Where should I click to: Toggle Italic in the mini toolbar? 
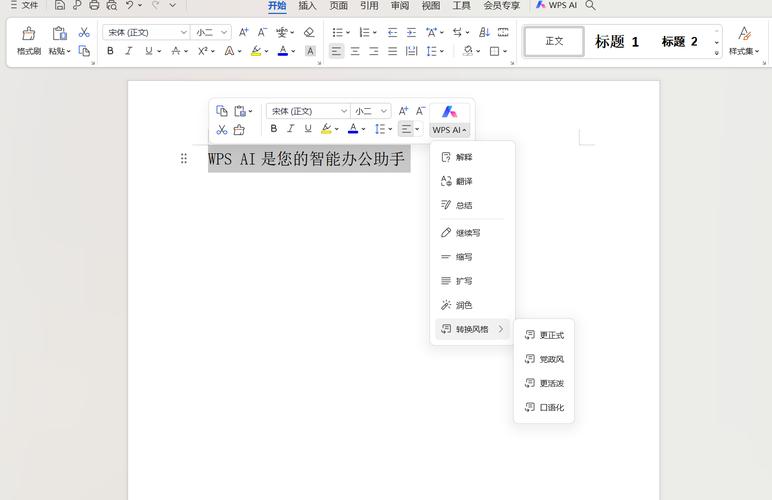tap(290, 129)
